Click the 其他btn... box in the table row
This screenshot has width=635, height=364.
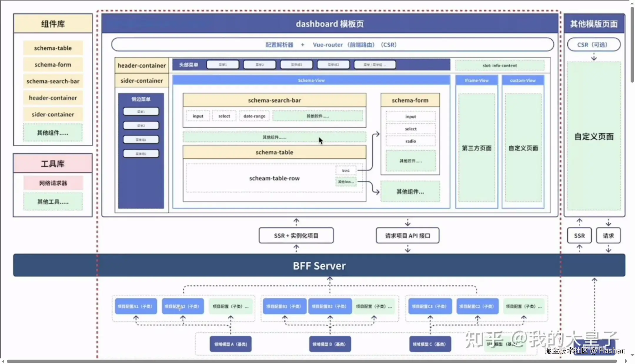(x=346, y=182)
